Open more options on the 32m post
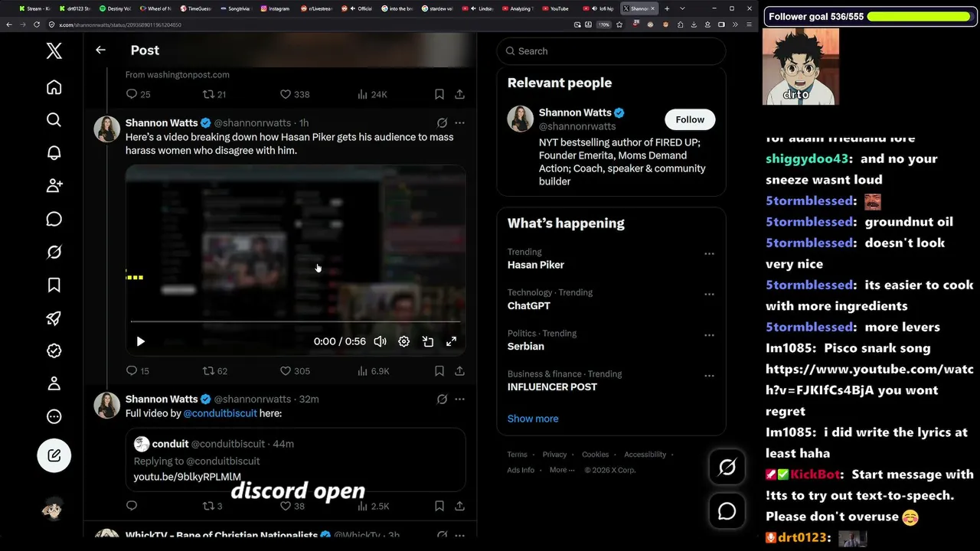This screenshot has height=551, width=980. 459,399
